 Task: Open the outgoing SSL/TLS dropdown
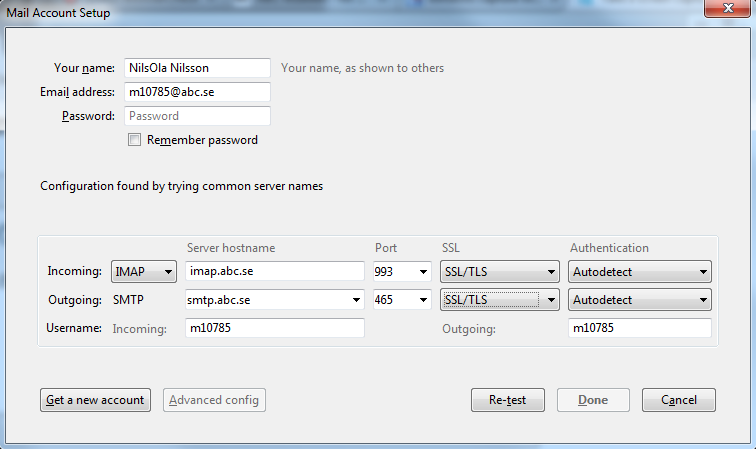pos(499,299)
